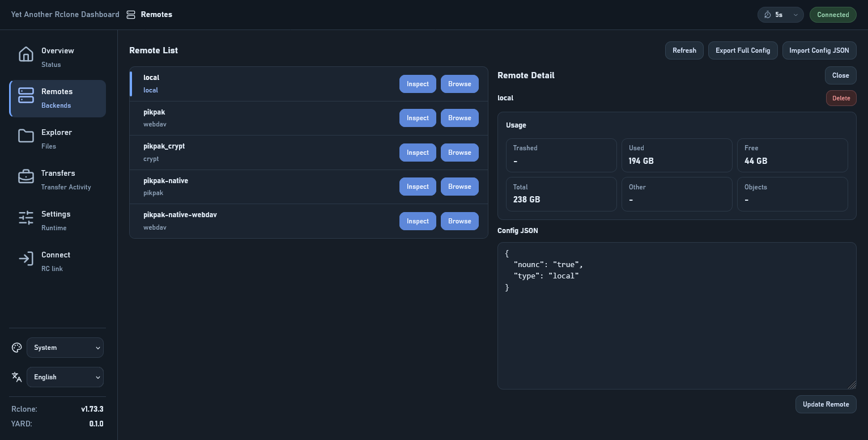Export the full rclone config
Image resolution: width=868 pixels, height=440 pixels.
(x=743, y=50)
